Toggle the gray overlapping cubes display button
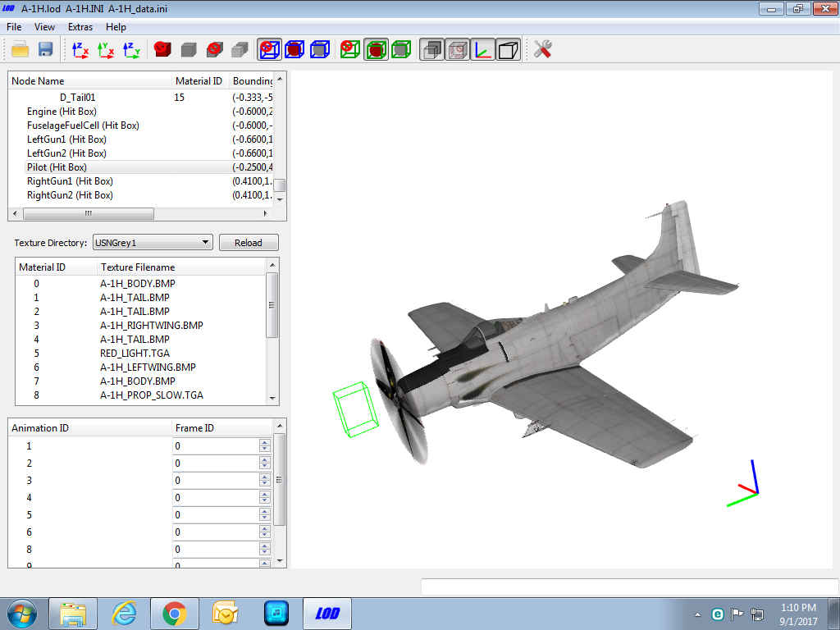840x630 pixels. tap(431, 50)
